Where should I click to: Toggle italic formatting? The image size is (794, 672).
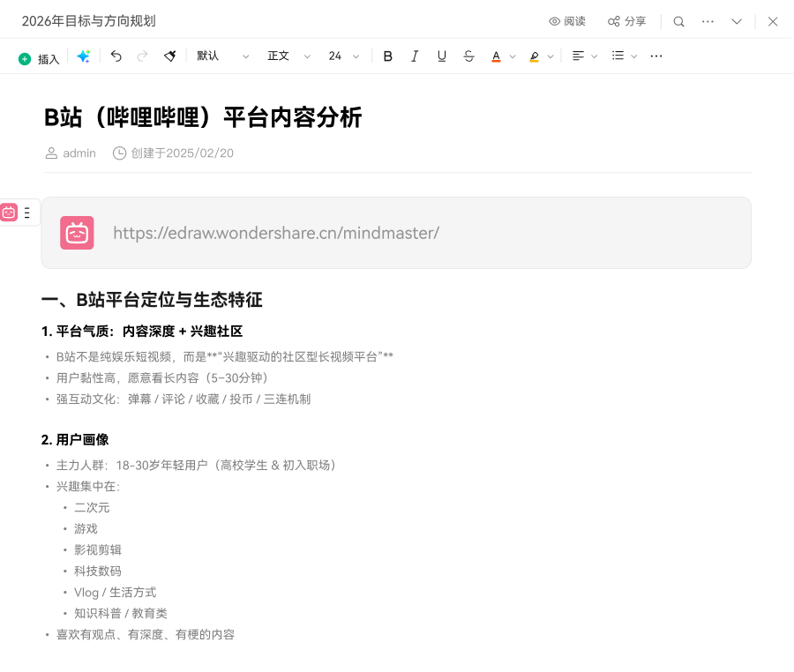(415, 56)
